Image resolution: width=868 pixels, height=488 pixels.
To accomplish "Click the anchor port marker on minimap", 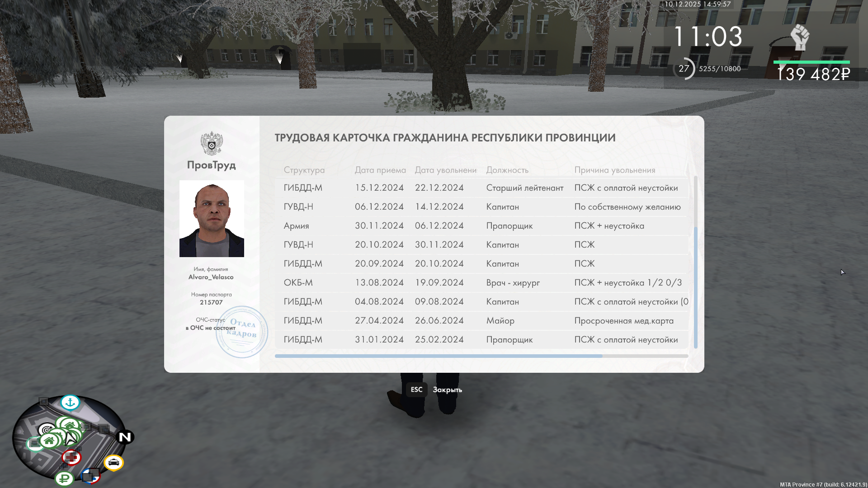I will click(70, 402).
